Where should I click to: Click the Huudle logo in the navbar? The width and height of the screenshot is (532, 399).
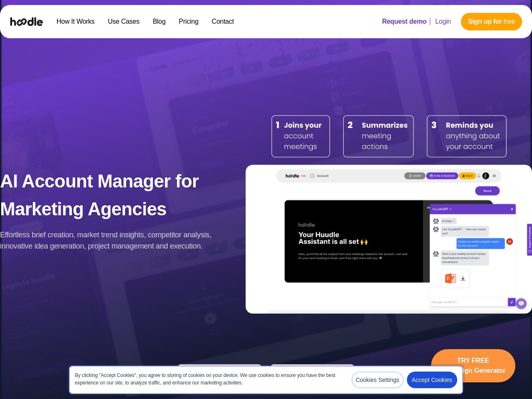(26, 22)
